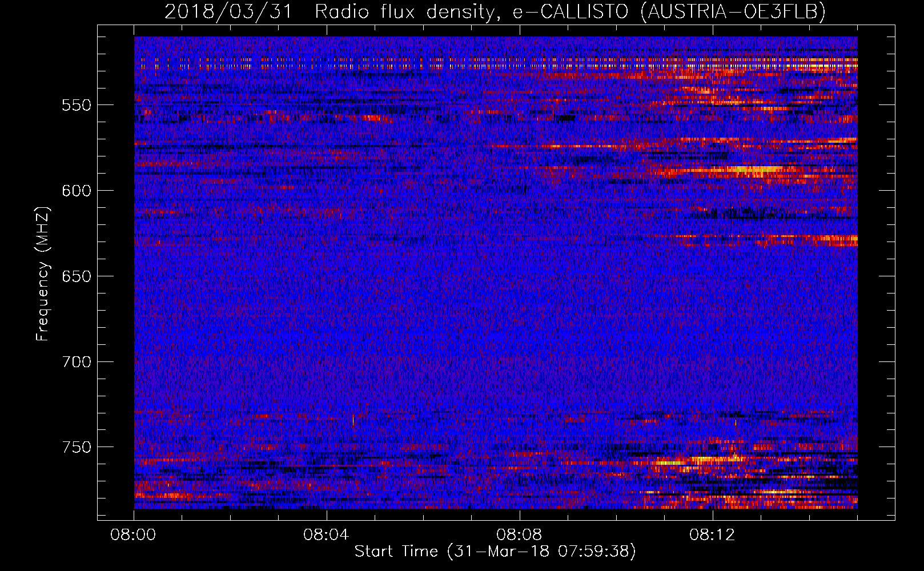The height and width of the screenshot is (571, 924).
Task: Click the plot title '2018/03/31 Radio flux density'
Action: [x=495, y=11]
